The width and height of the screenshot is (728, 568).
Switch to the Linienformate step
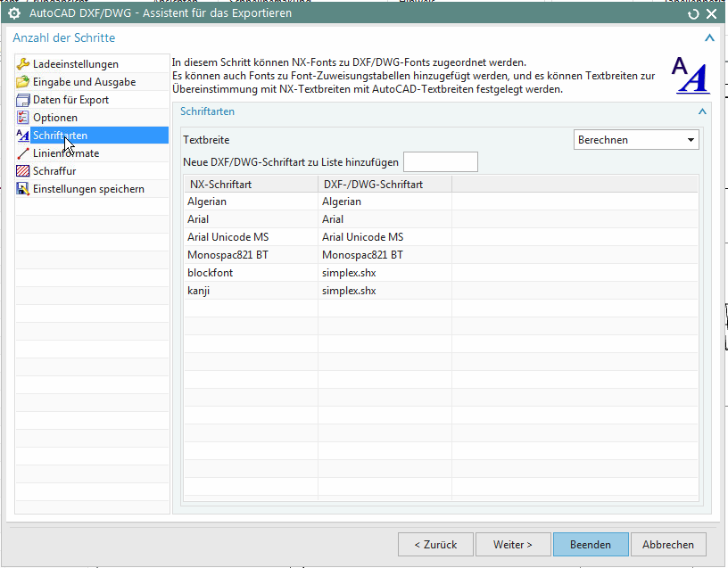(66, 153)
